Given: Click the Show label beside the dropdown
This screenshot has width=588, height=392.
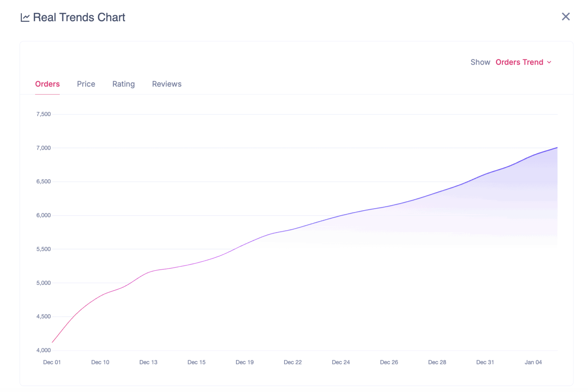Looking at the screenshot, I should tap(480, 62).
